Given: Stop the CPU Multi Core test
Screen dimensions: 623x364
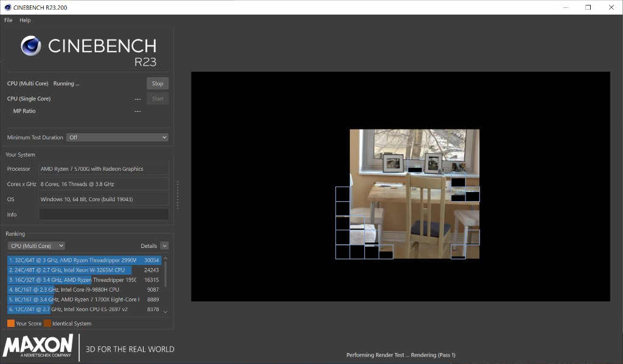Looking at the screenshot, I should pos(158,84).
